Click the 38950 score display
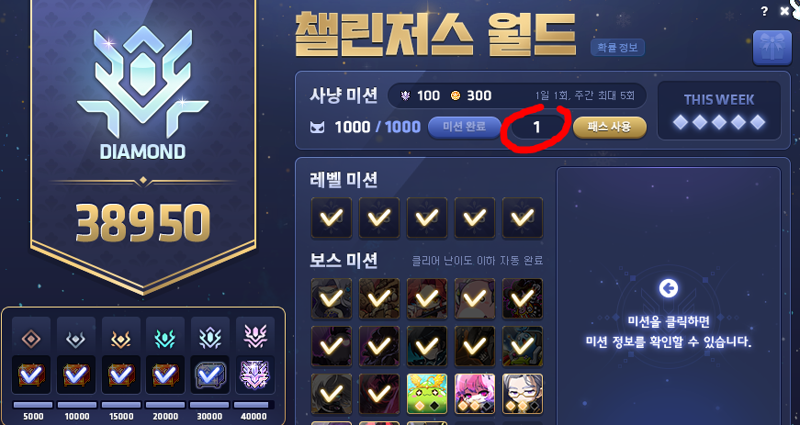 (x=143, y=223)
